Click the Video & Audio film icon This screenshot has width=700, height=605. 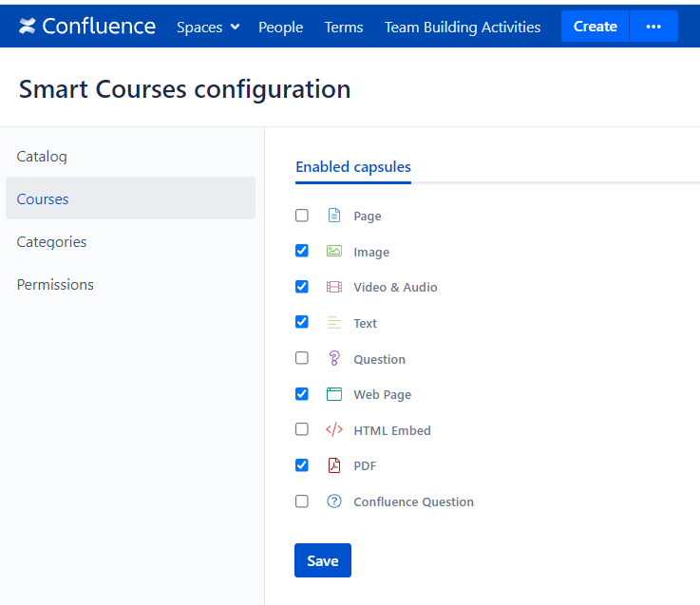pyautogui.click(x=333, y=287)
